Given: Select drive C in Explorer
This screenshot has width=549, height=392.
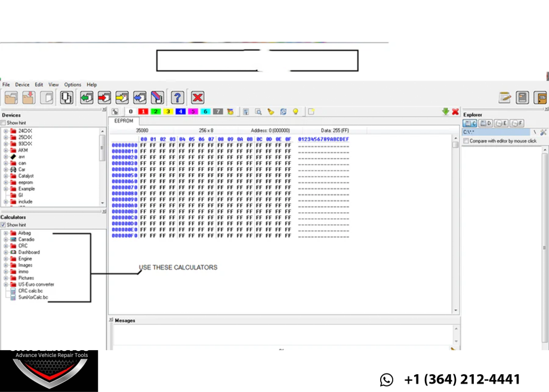Looking at the screenshot, I should point(470,123).
